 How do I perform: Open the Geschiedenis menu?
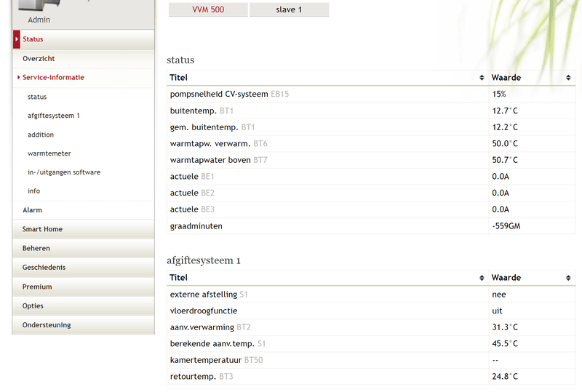click(x=84, y=268)
